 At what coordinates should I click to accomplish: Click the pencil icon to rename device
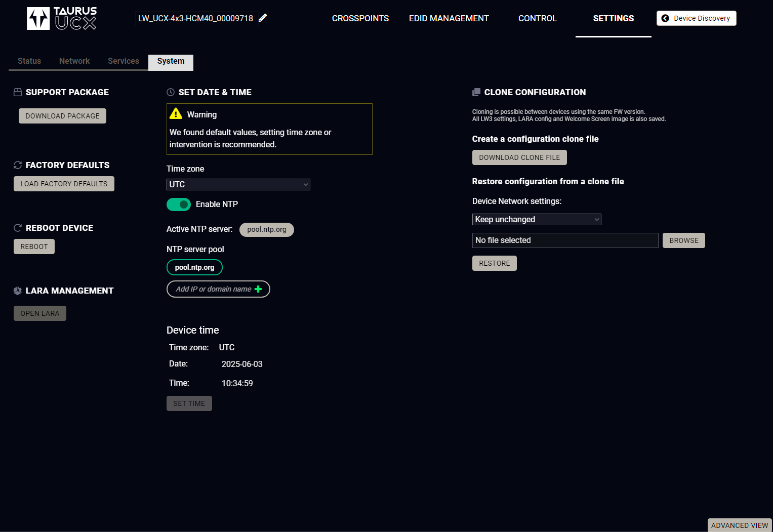tap(263, 18)
